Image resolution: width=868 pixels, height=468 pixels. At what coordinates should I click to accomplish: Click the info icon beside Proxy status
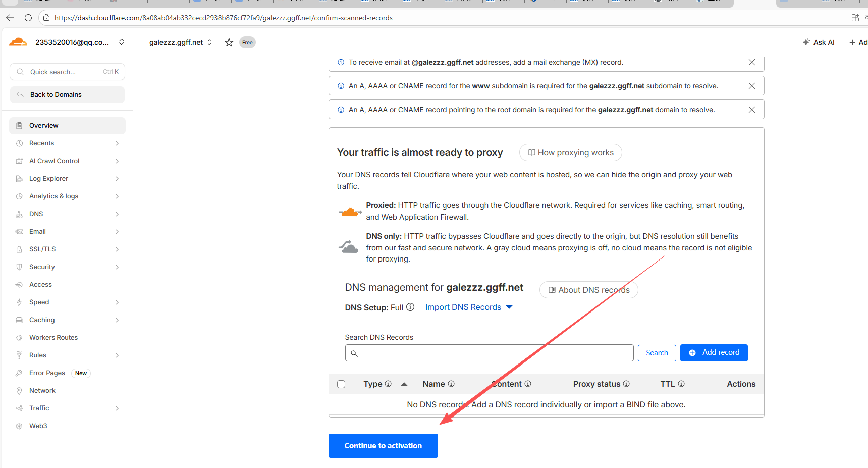(626, 384)
